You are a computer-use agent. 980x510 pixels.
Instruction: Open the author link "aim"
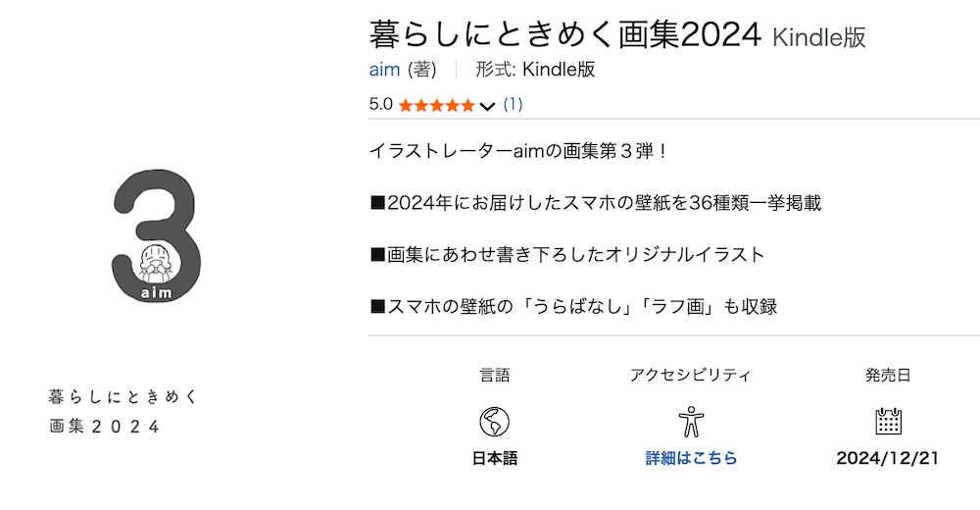tap(385, 70)
